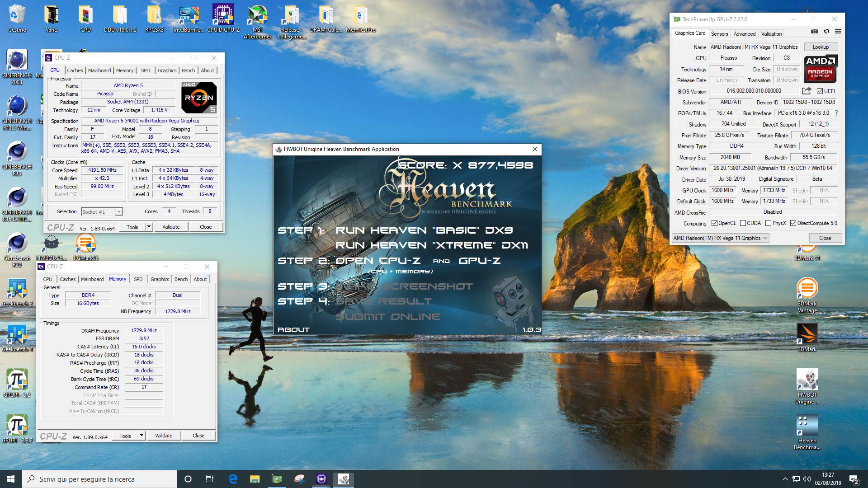Click BIOS version share/export icon in GPU-Z
868x488 pixels.
click(807, 91)
